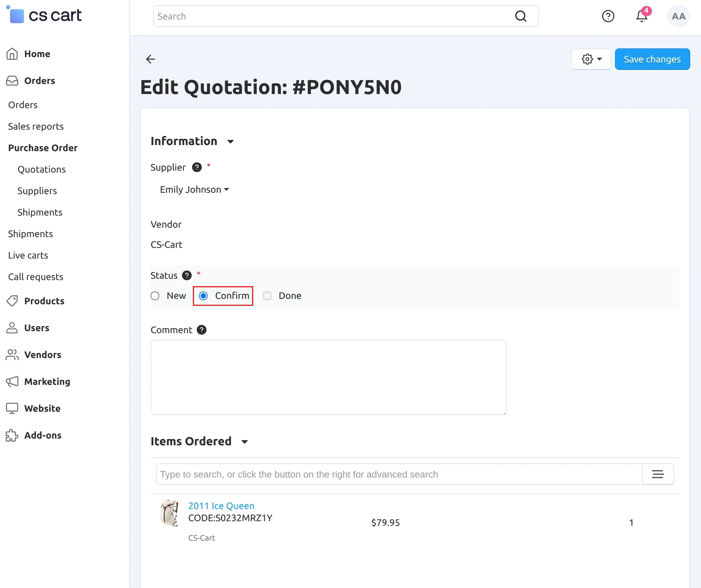Click the Marketing megaphone icon
701x588 pixels.
point(12,381)
